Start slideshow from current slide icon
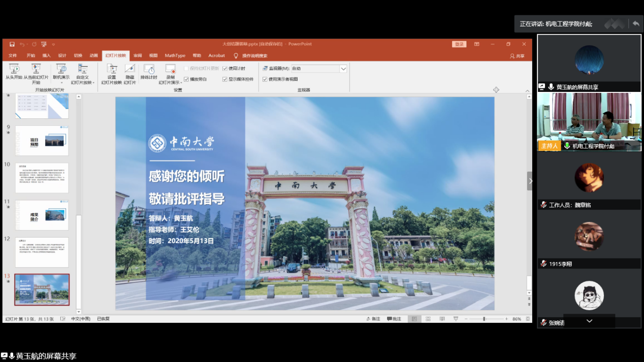 (x=36, y=69)
